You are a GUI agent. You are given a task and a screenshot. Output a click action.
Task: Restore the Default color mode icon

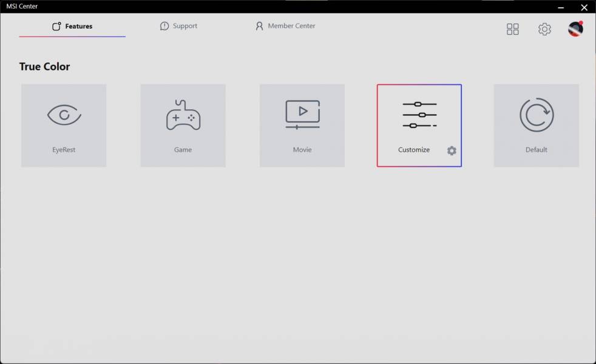tap(537, 115)
